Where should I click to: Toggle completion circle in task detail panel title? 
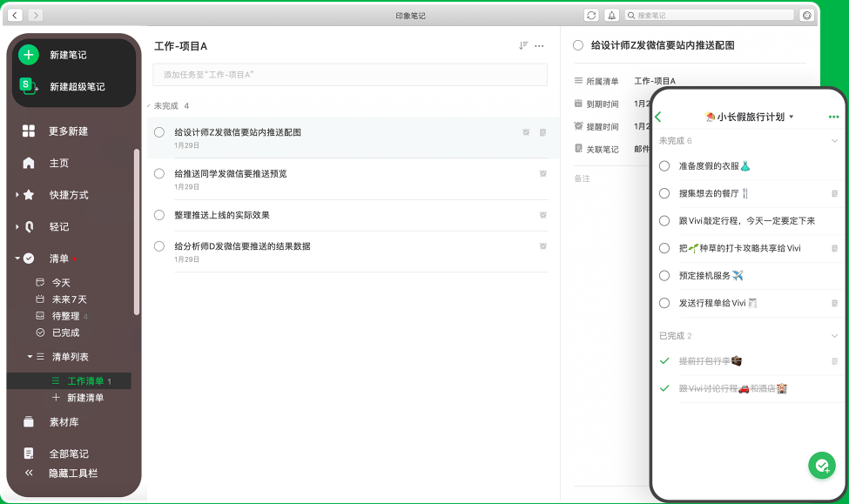point(578,45)
